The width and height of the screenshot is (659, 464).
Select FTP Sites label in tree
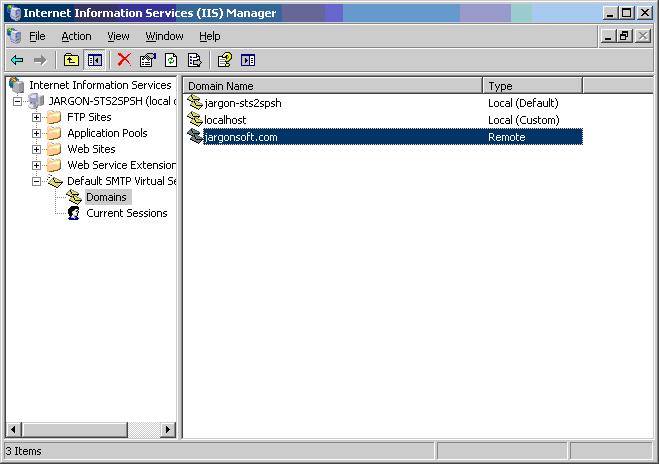[x=89, y=117]
